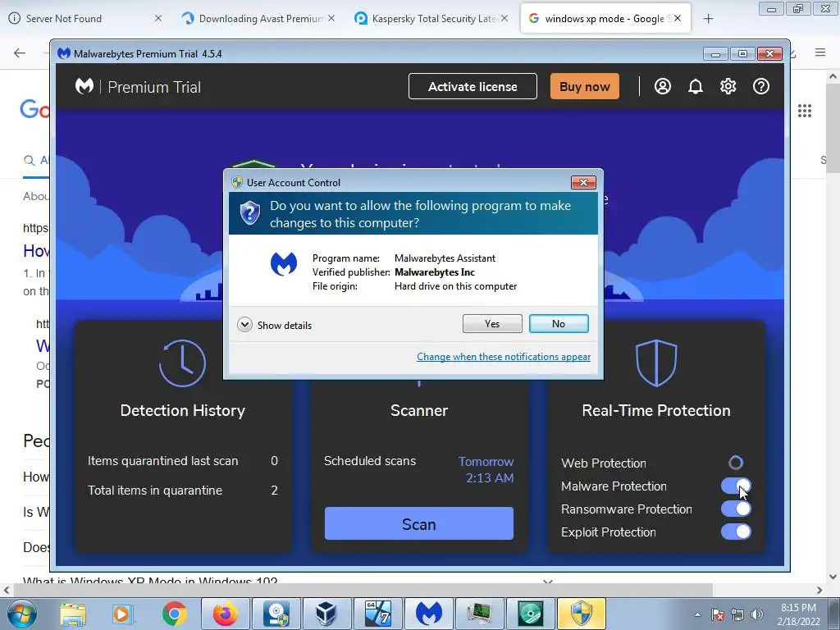This screenshot has width=840, height=630.
Task: Open VirtualBox cube taskbar icon
Action: [326, 614]
